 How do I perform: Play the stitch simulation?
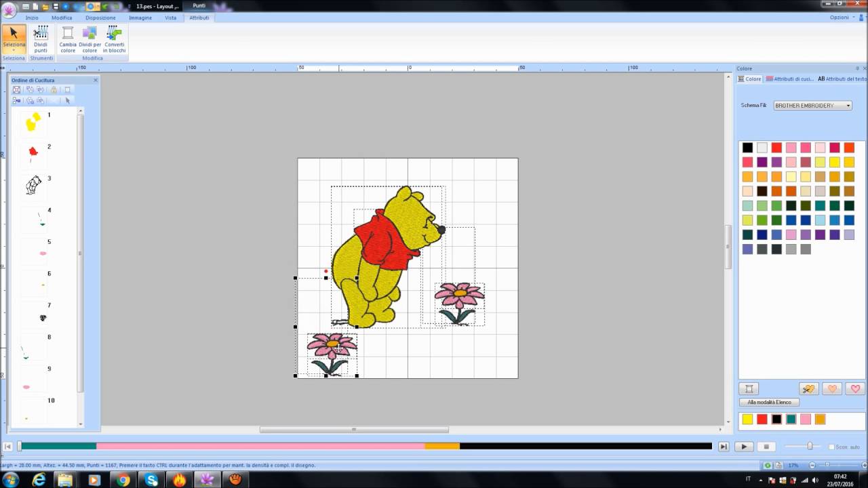pos(744,447)
